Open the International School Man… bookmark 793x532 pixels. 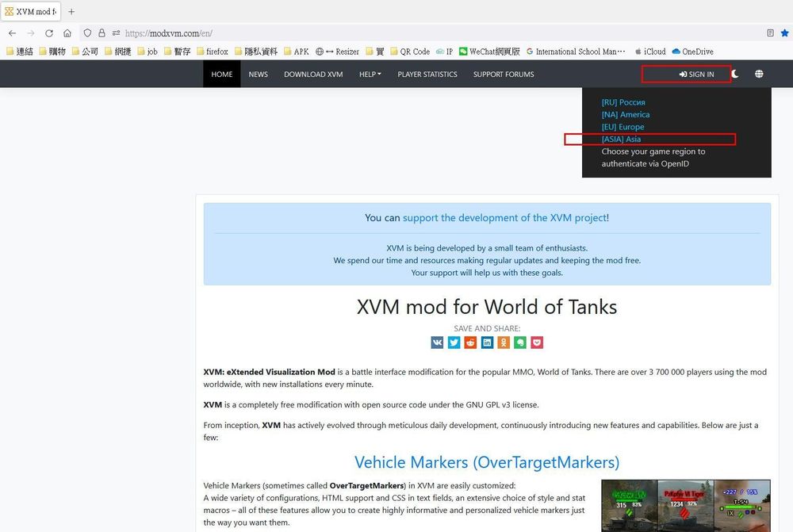[576, 52]
